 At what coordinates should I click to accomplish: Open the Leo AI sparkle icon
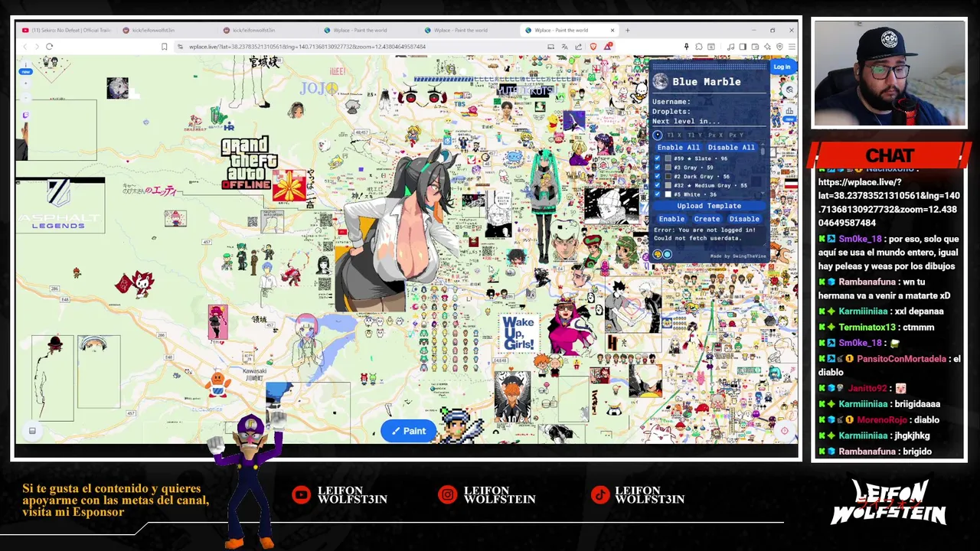[x=767, y=47]
